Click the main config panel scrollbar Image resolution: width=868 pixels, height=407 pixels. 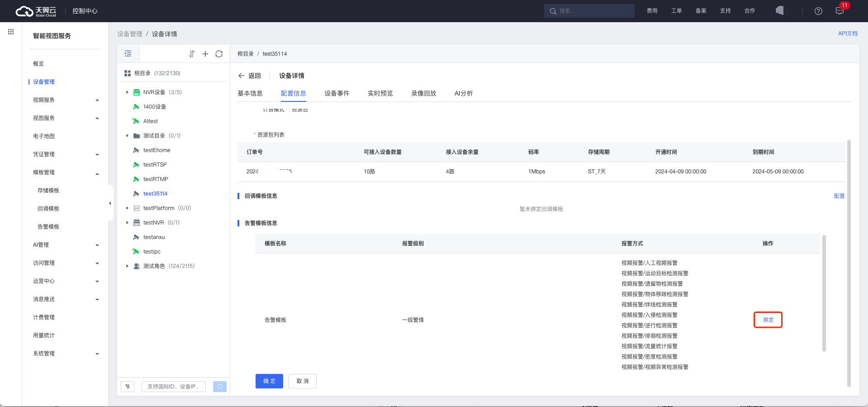[x=849, y=263]
